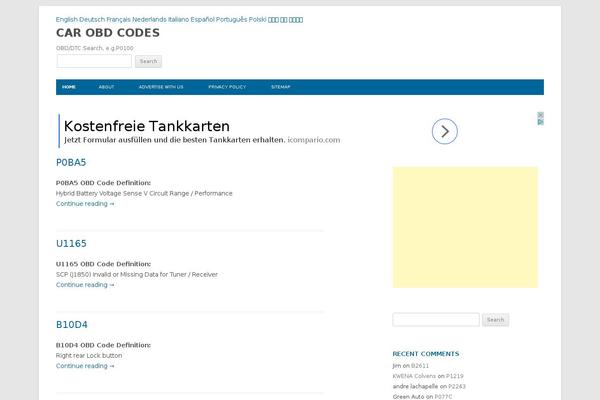
Task: Focus the OBD/DTC search field in header
Action: 94,61
